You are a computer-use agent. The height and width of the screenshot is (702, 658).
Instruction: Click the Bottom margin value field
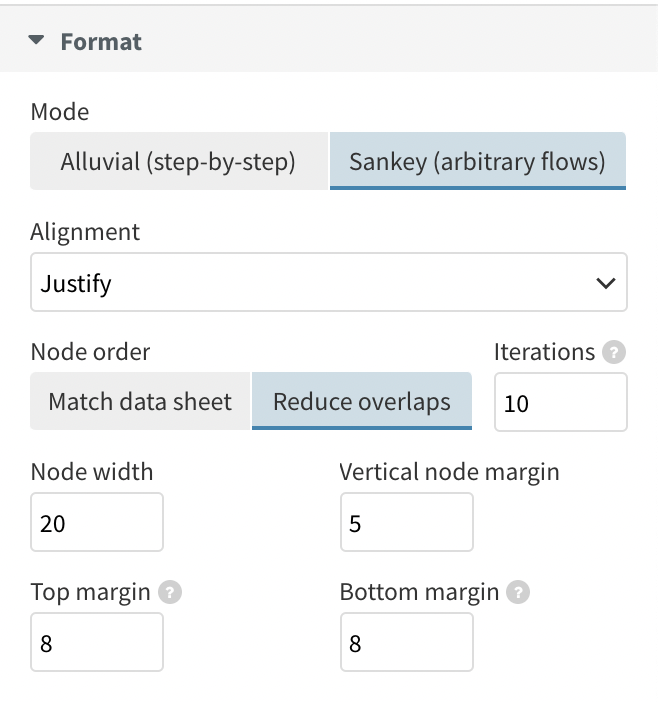click(406, 642)
